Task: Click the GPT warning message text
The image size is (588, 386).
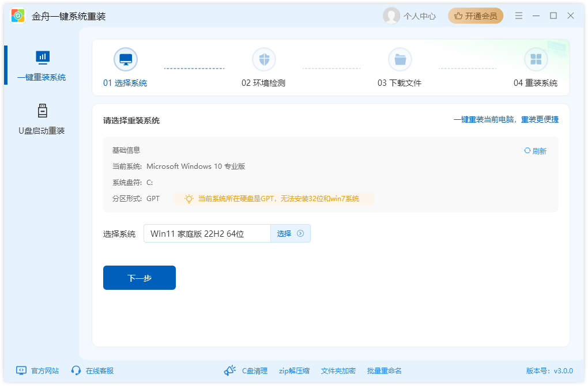Action: point(278,199)
